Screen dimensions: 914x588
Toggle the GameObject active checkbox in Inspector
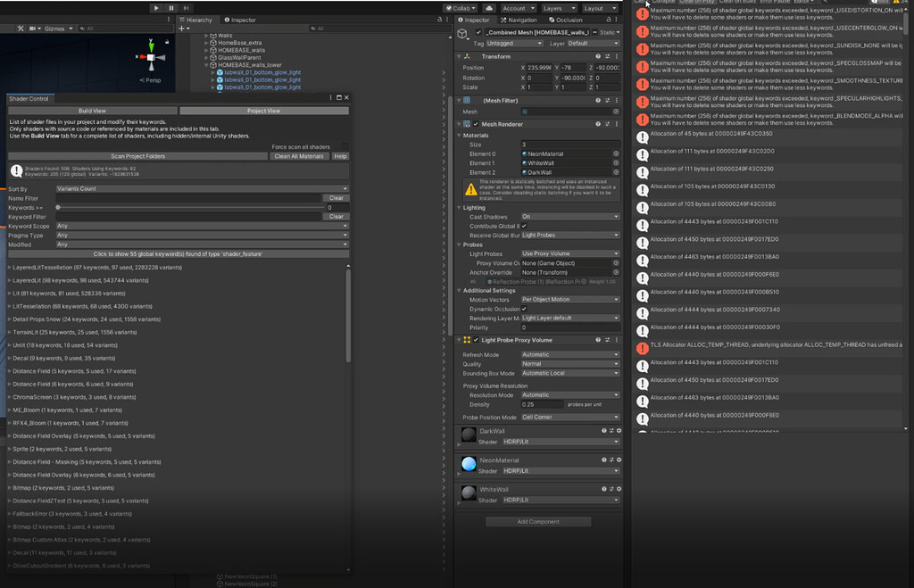point(479,33)
